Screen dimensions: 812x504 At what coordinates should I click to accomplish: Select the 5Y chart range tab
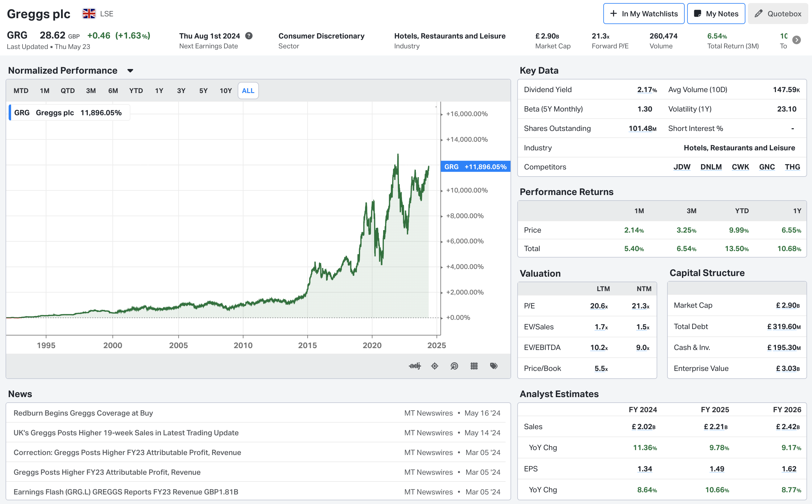tap(203, 91)
